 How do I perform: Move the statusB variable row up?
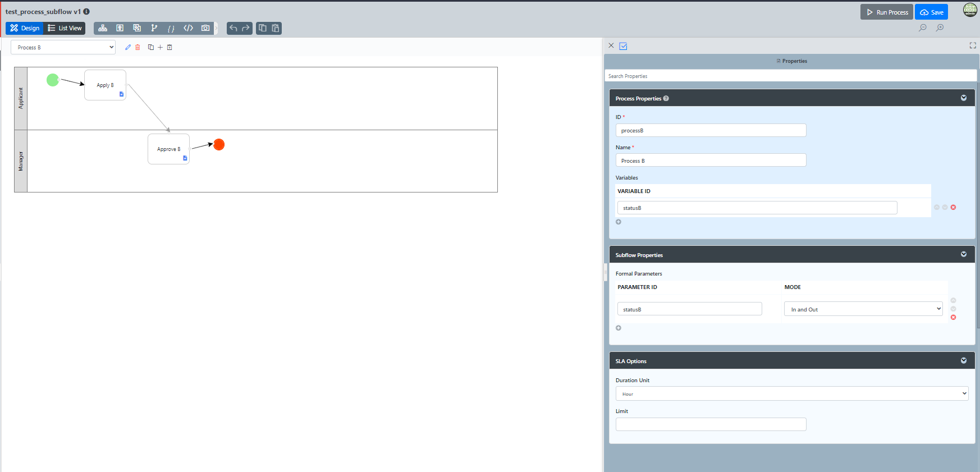[937, 207]
